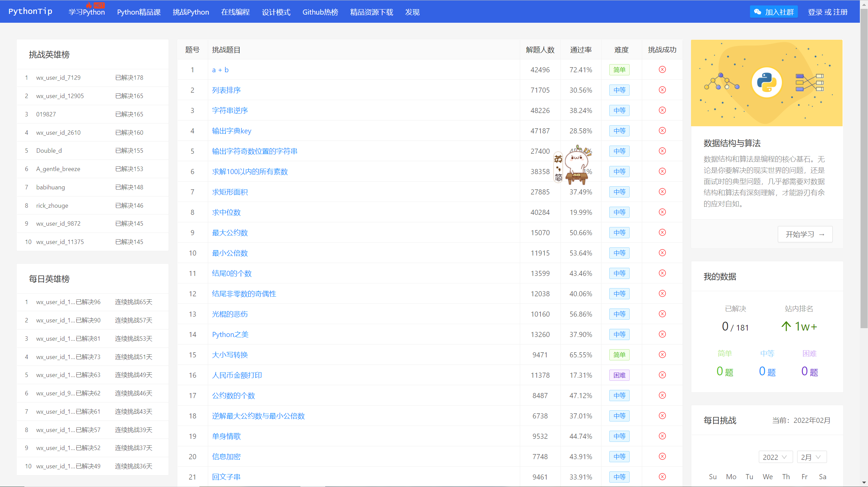Click the red X status icon for 求中位数
The height and width of the screenshot is (487, 868).
662,212
